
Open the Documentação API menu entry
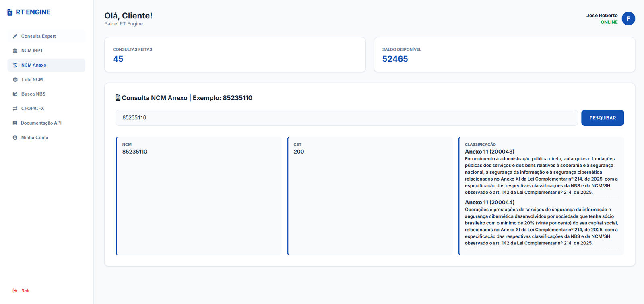[x=41, y=123]
